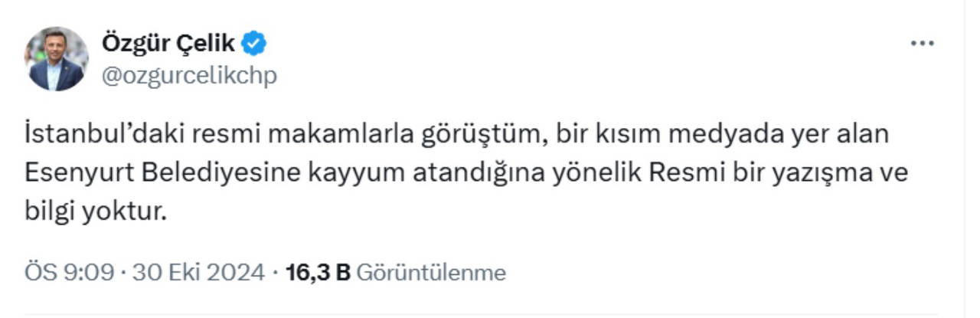Click the 16,3 B view count
Image resolution: width=980 pixels, height=318 pixels.
(x=317, y=273)
